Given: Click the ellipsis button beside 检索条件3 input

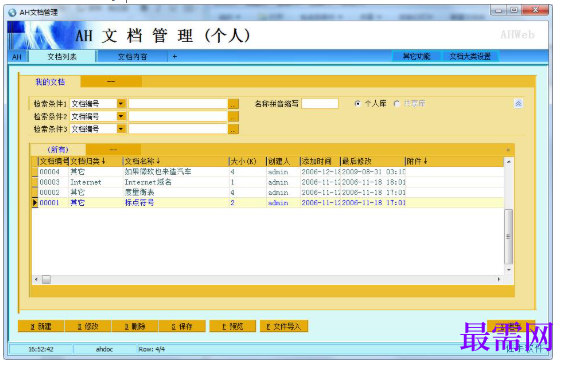Looking at the screenshot, I should click(x=233, y=129).
